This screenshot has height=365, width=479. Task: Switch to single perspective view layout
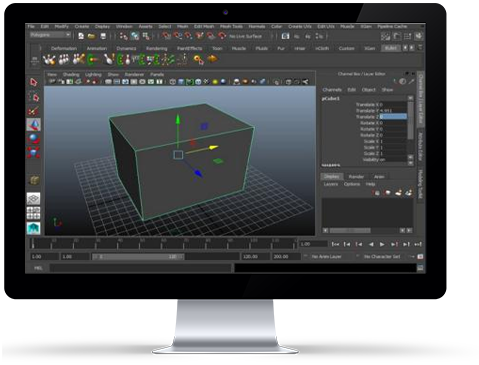click(33, 199)
